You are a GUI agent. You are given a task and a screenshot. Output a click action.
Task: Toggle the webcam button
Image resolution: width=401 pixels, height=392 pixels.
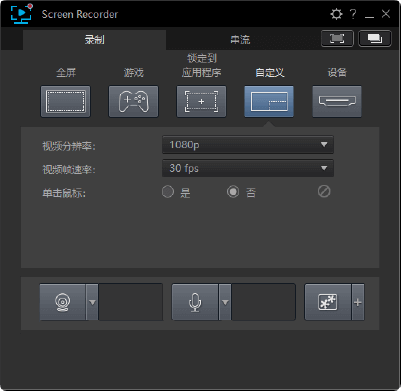63,302
